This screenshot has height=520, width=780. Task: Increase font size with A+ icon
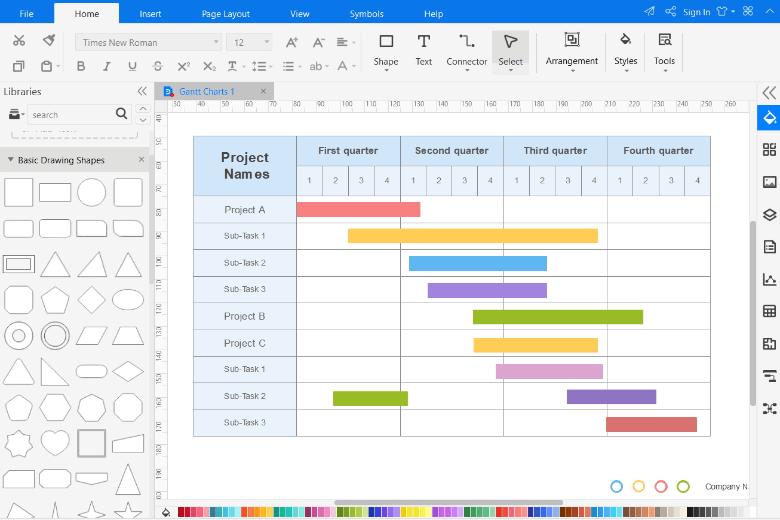pyautogui.click(x=292, y=43)
